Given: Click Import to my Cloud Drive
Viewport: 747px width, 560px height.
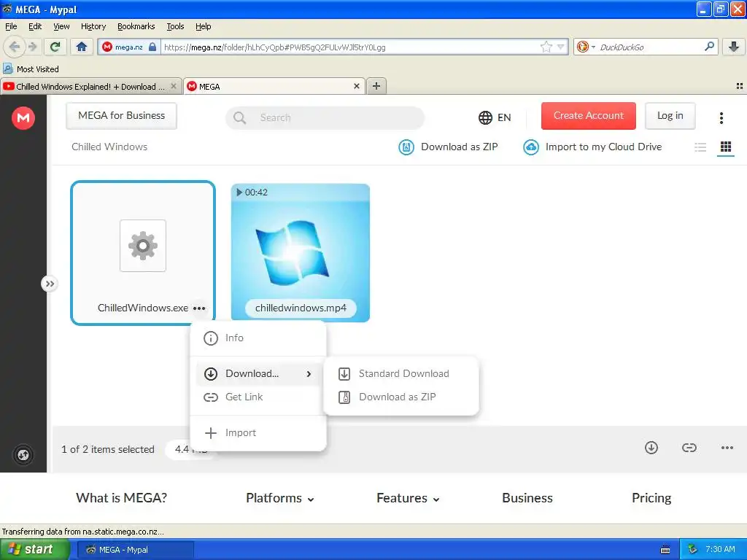Looking at the screenshot, I should [592, 147].
